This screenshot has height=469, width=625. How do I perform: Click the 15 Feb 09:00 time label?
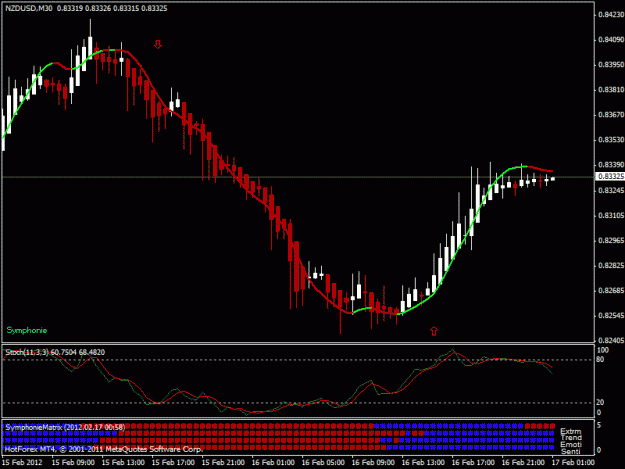point(73,463)
